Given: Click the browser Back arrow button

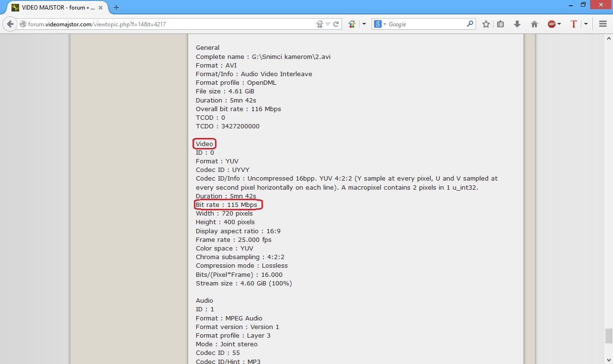Looking at the screenshot, I should coord(10,24).
